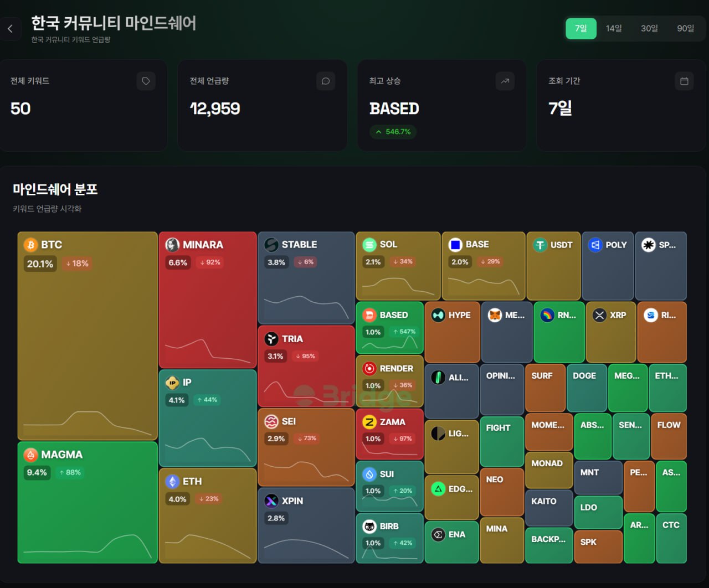Select the 7일 period tab
709x588 pixels.
click(x=581, y=28)
